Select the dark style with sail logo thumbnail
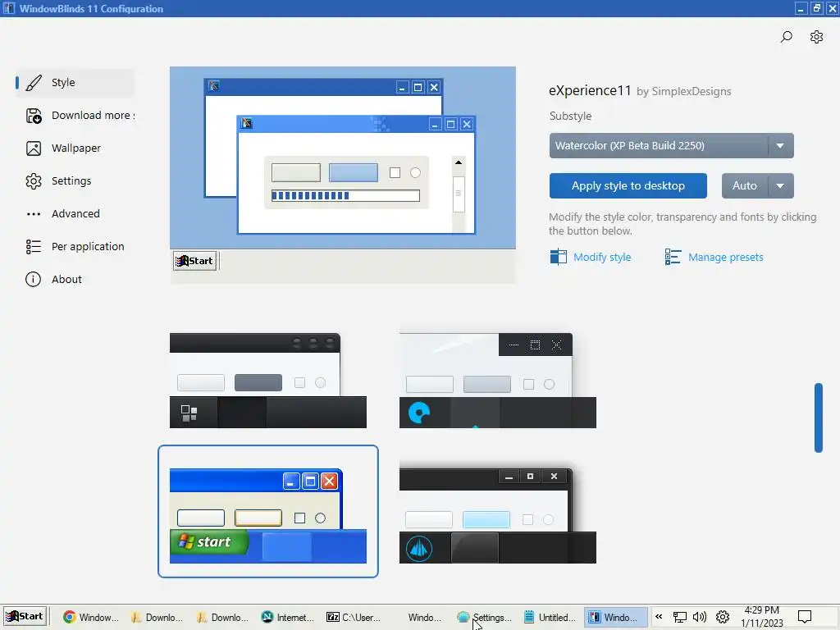The width and height of the screenshot is (840, 630). click(x=498, y=515)
